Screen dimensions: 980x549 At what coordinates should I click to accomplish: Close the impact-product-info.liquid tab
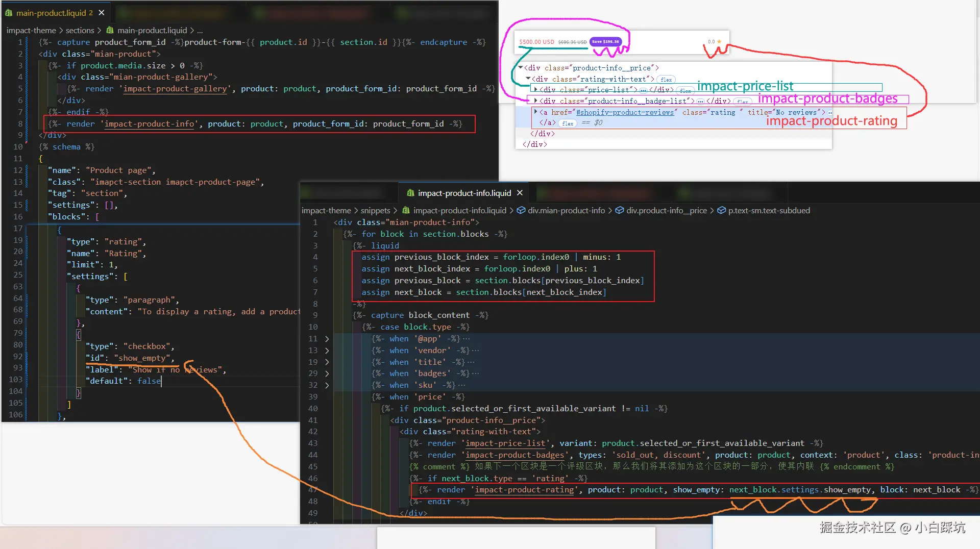(x=520, y=193)
